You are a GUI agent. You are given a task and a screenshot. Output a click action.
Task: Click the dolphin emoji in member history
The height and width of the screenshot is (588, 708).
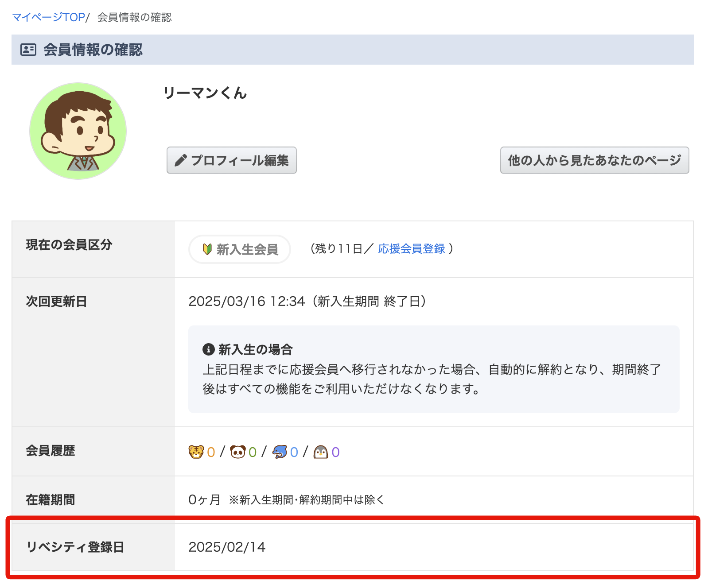(x=280, y=452)
